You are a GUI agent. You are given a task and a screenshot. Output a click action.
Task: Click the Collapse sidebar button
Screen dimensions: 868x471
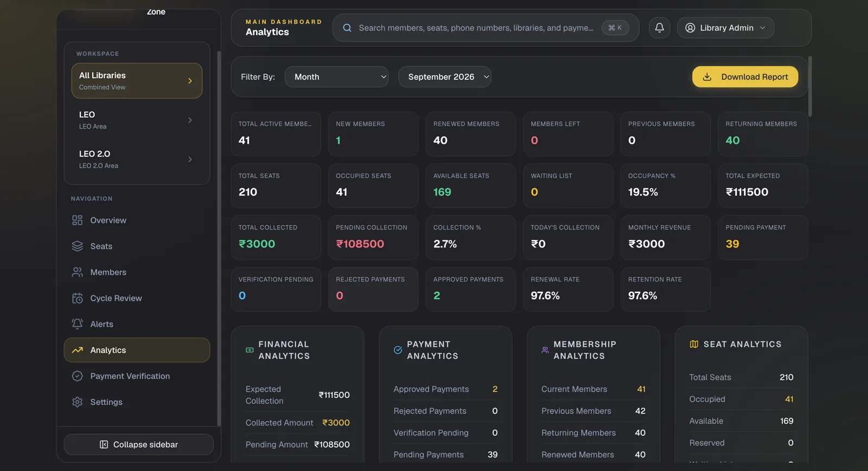click(138, 444)
